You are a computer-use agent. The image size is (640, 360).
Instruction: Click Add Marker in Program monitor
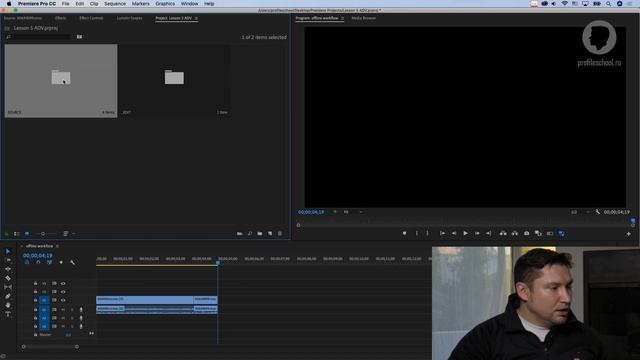coord(404,233)
